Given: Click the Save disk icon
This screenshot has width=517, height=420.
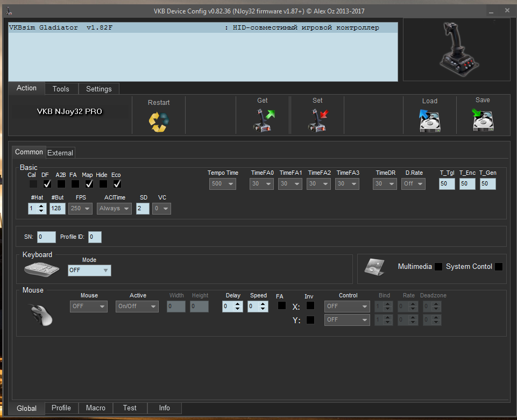Looking at the screenshot, I should pyautogui.click(x=483, y=120).
